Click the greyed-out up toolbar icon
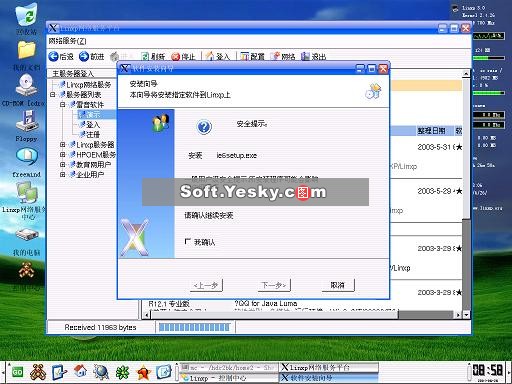 coord(115,56)
